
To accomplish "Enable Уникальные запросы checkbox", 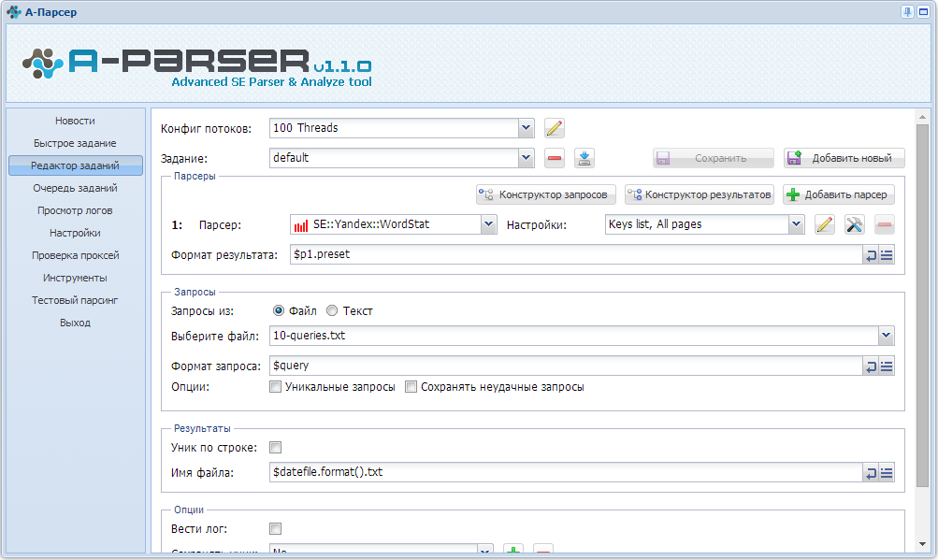I will pyautogui.click(x=275, y=386).
